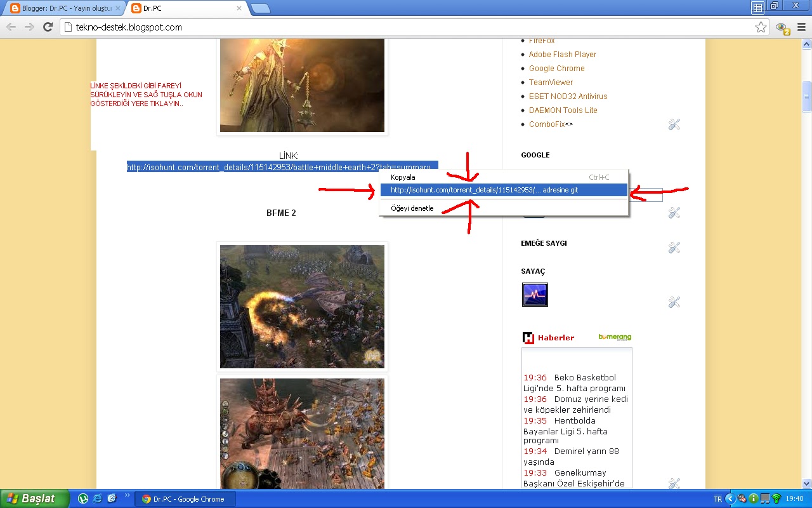Click the 19:40 taskbar clock
The image size is (812, 508).
(795, 499)
